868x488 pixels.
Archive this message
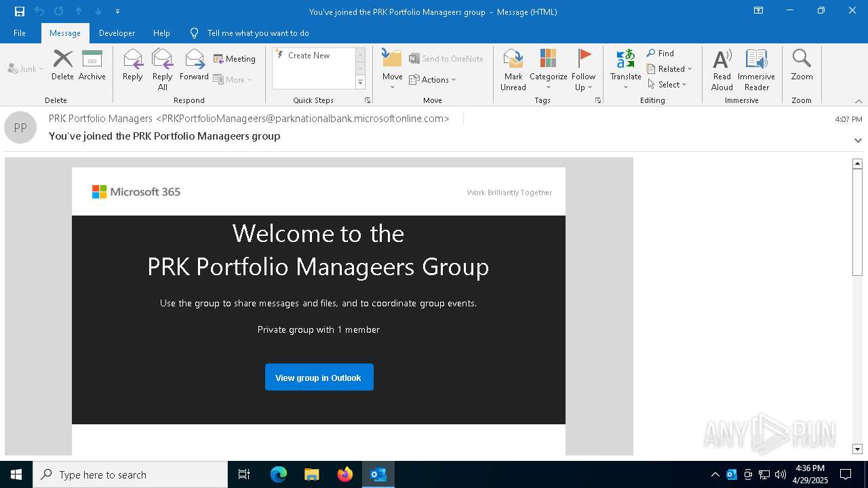pos(92,65)
